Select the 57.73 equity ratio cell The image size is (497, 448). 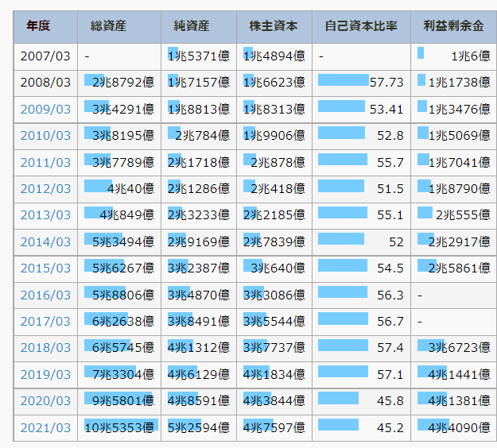(361, 83)
